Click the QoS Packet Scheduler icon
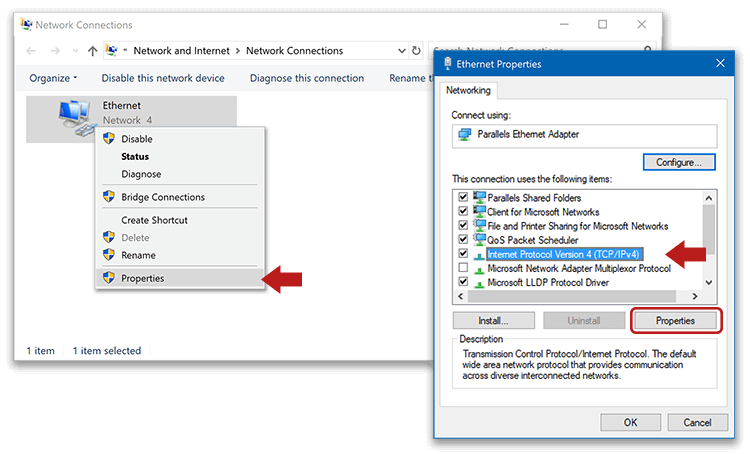Image resolution: width=750 pixels, height=454 pixels. pyautogui.click(x=479, y=239)
